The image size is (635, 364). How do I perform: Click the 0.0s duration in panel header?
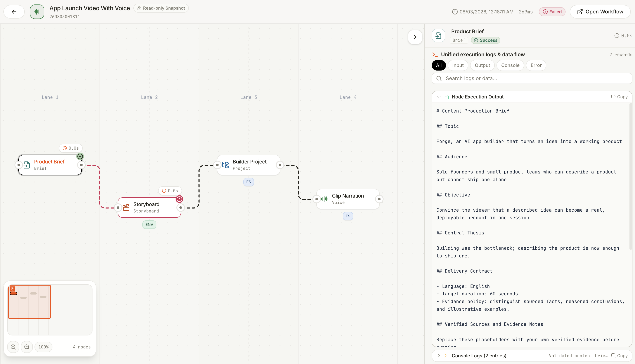(x=623, y=36)
